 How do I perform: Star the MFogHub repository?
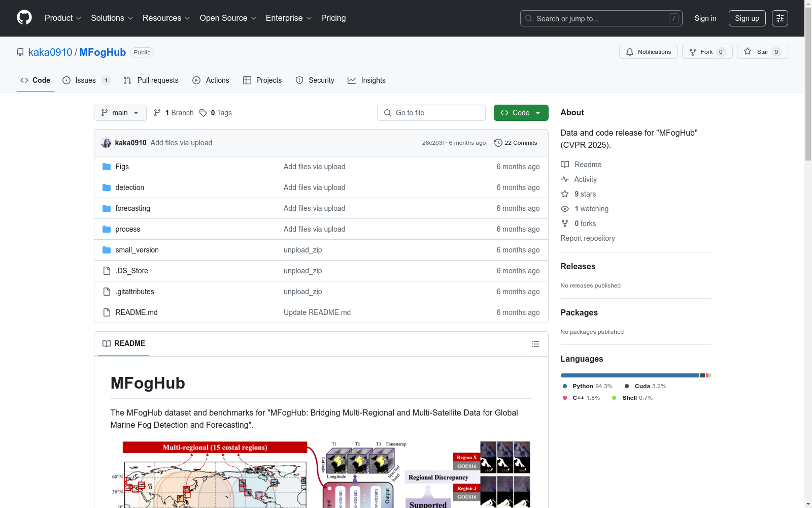(x=762, y=52)
